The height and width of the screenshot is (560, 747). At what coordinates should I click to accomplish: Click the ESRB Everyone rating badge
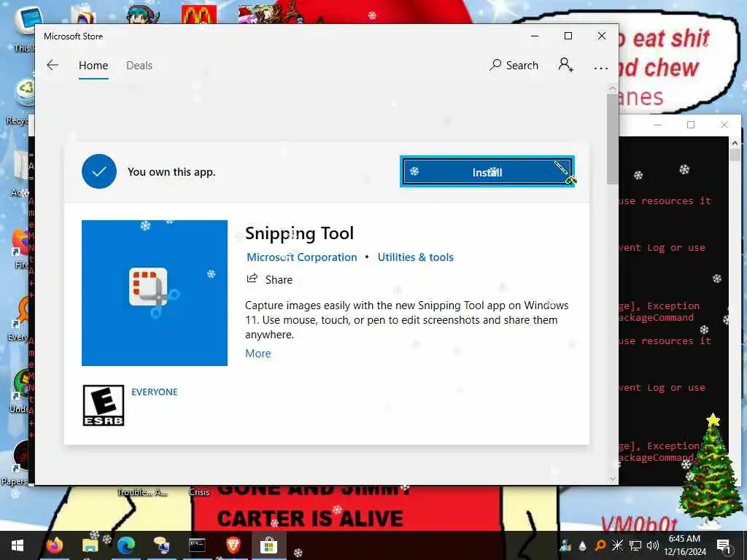click(x=104, y=405)
